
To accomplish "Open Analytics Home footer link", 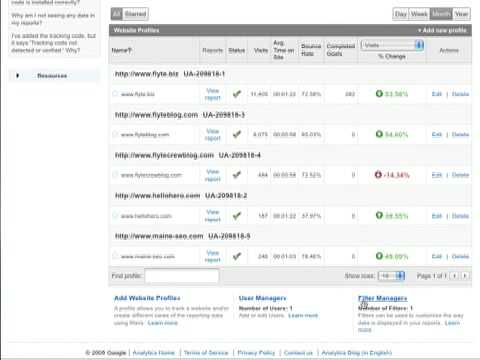I will pos(154,352).
